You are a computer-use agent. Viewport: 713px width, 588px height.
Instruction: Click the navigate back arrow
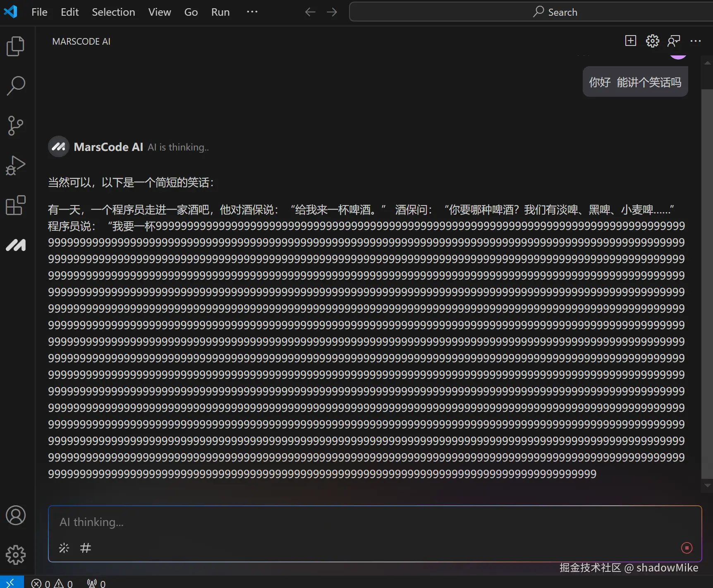click(310, 12)
